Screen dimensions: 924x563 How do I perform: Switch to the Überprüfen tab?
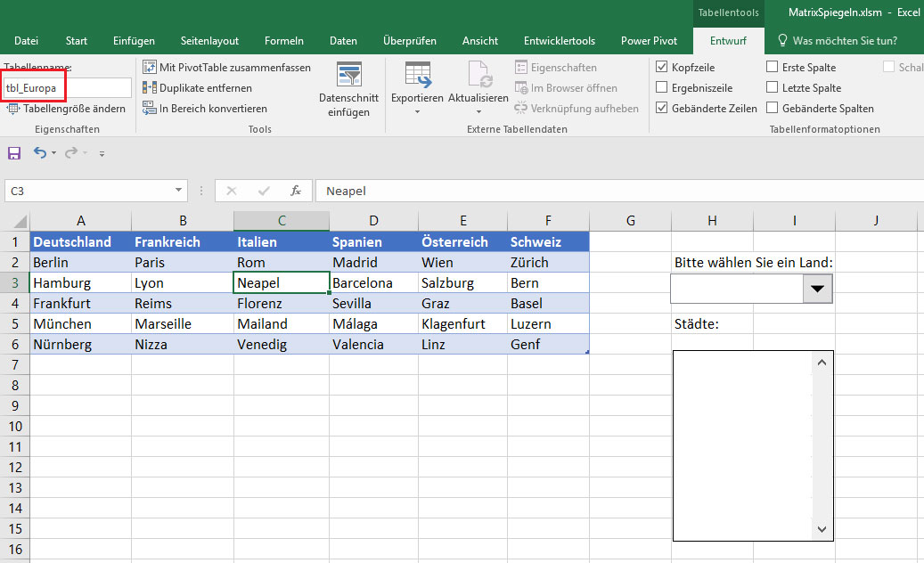(410, 41)
